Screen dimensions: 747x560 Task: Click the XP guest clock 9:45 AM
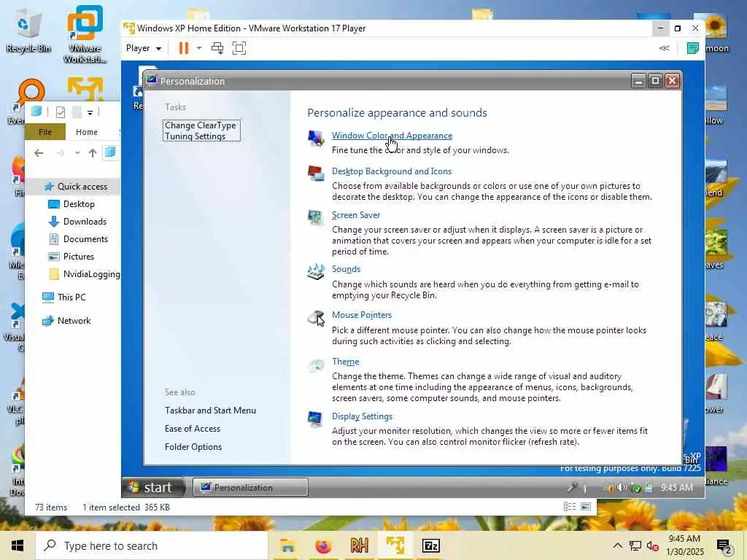[676, 487]
